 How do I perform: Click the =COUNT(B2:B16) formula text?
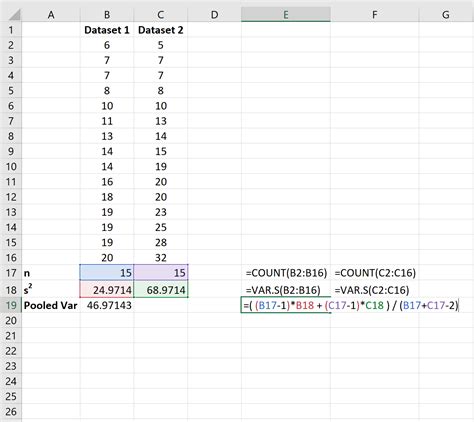286,273
